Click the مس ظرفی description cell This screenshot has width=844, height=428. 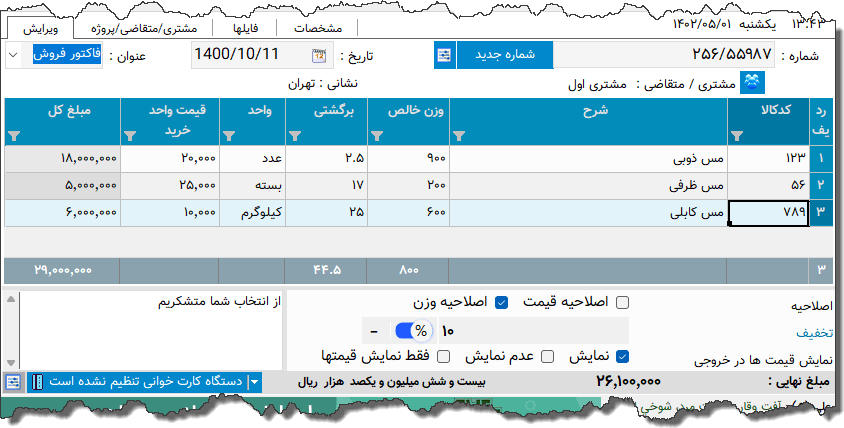[588, 185]
